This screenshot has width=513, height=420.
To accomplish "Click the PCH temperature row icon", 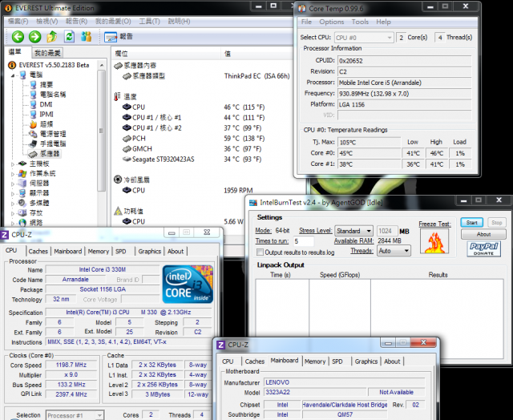I will pyautogui.click(x=127, y=139).
